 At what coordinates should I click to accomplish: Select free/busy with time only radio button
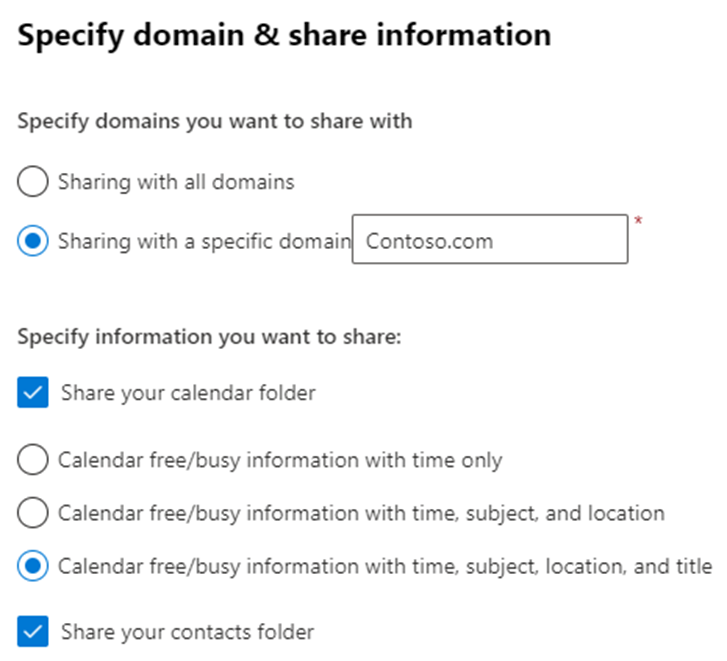[x=32, y=459]
